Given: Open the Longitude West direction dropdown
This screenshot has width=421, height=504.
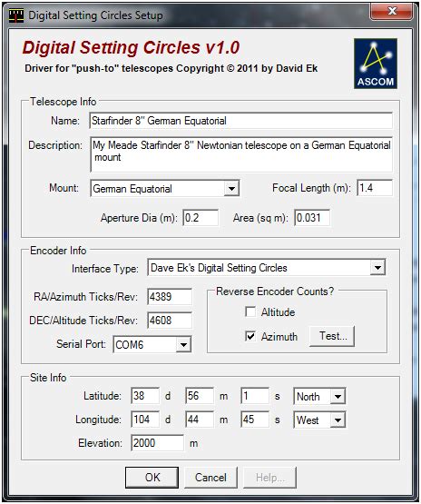Looking at the screenshot, I should [x=338, y=420].
